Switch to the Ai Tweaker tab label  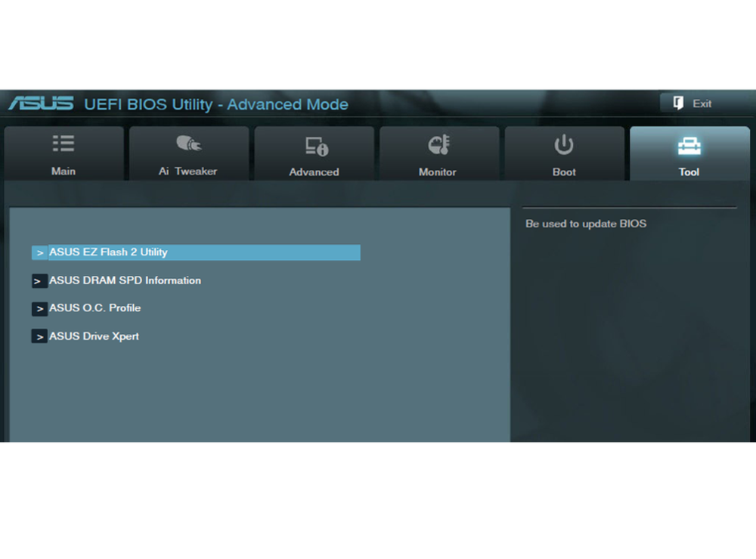point(188,171)
